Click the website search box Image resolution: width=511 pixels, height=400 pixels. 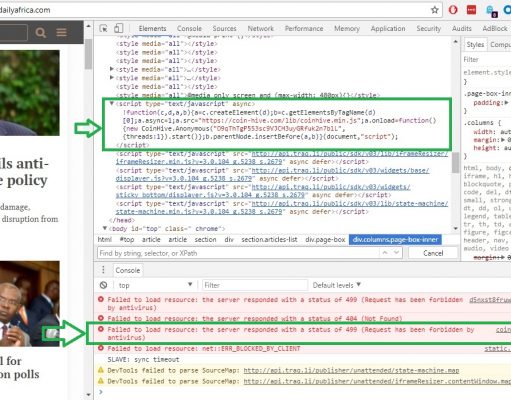(x=13, y=32)
